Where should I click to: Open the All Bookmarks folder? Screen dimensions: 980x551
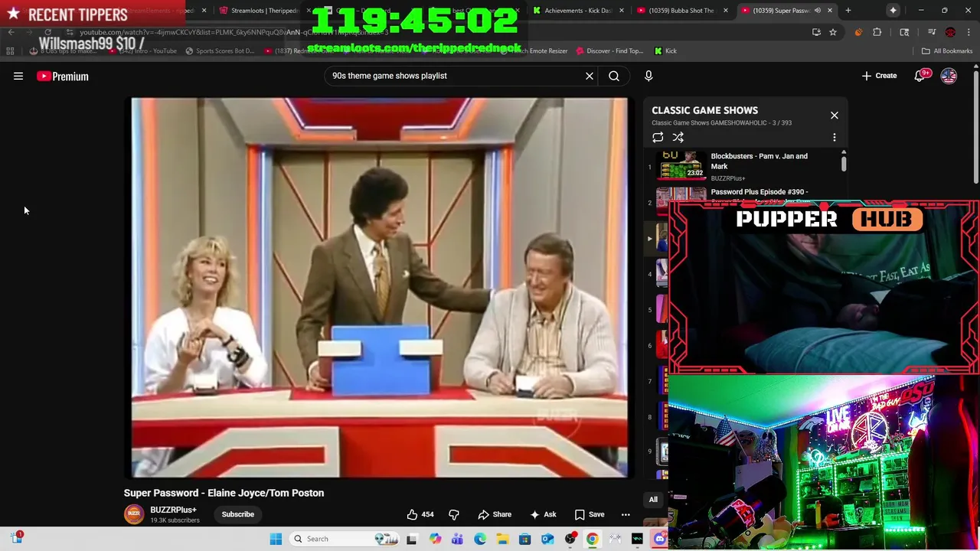tap(947, 51)
